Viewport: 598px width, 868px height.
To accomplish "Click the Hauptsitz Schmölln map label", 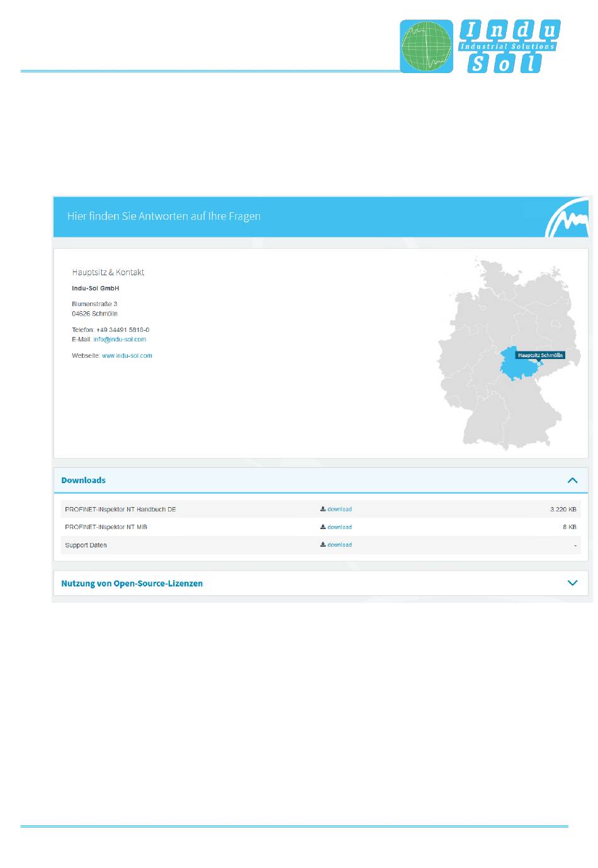I will (540, 355).
